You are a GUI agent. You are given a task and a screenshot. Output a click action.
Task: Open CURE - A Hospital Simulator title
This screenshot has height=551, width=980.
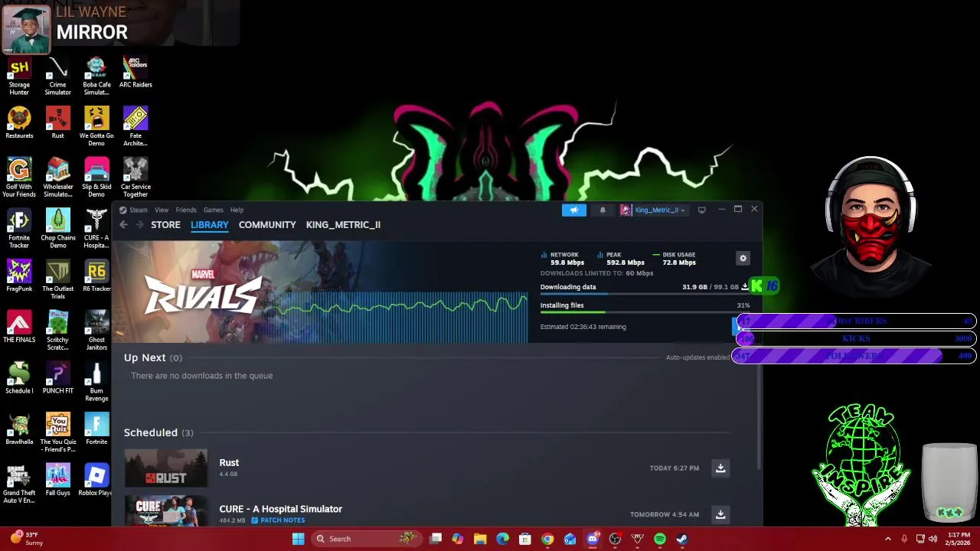[x=280, y=509]
